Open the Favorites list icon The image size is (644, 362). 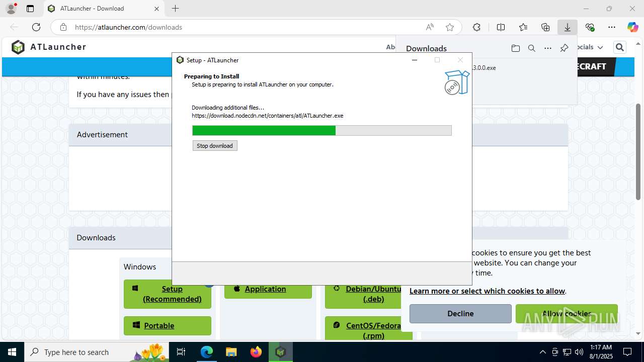pyautogui.click(x=523, y=27)
